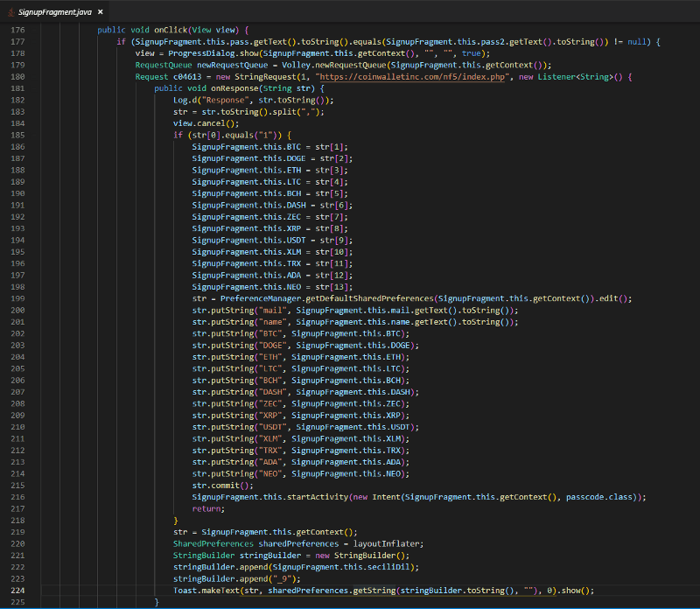
Task: Click passcode.class in startActivity call
Action: pyautogui.click(x=599, y=497)
